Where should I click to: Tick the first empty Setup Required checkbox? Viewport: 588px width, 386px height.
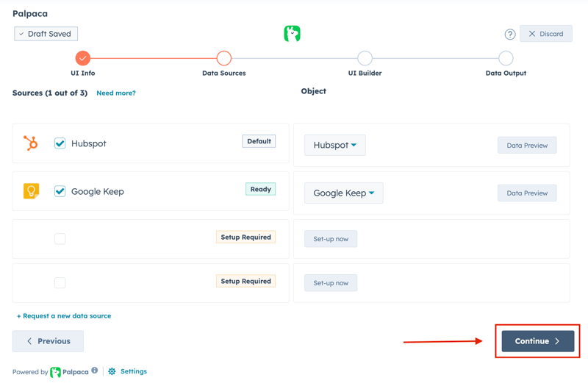pyautogui.click(x=60, y=239)
